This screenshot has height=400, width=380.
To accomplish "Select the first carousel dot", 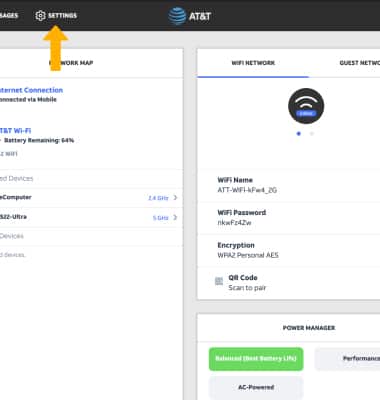I will [299, 134].
